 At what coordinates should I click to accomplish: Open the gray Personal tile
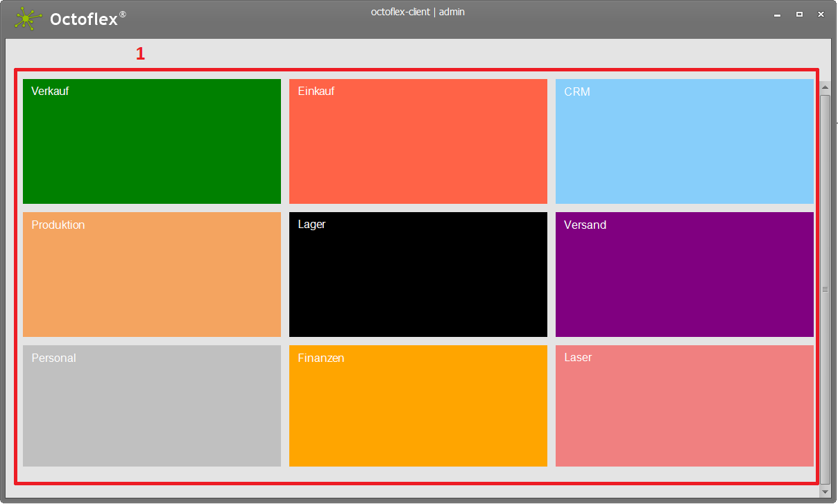tap(151, 406)
